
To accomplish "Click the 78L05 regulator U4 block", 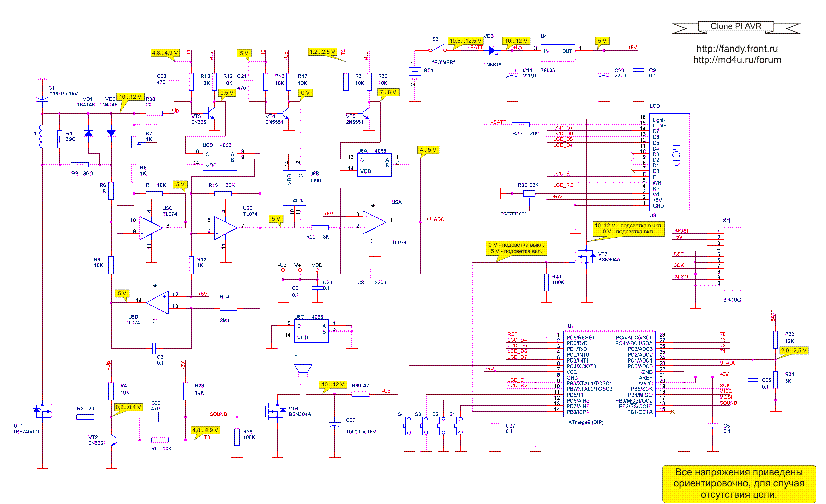I will [558, 53].
